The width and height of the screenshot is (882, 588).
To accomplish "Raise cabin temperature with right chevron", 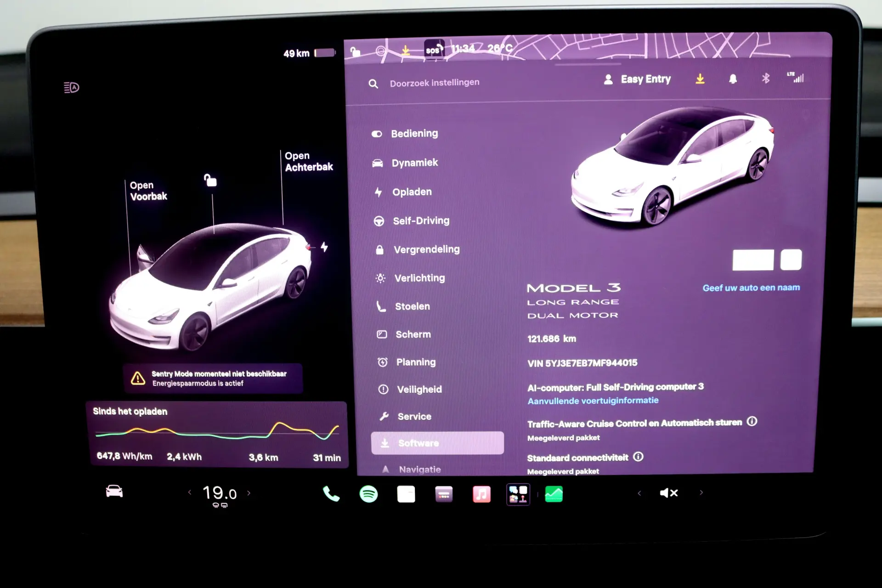I will [249, 493].
